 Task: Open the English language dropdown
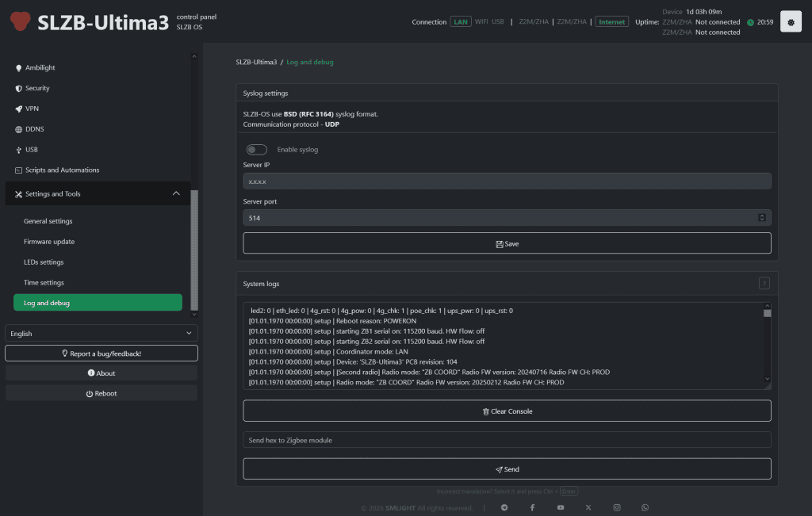(101, 334)
